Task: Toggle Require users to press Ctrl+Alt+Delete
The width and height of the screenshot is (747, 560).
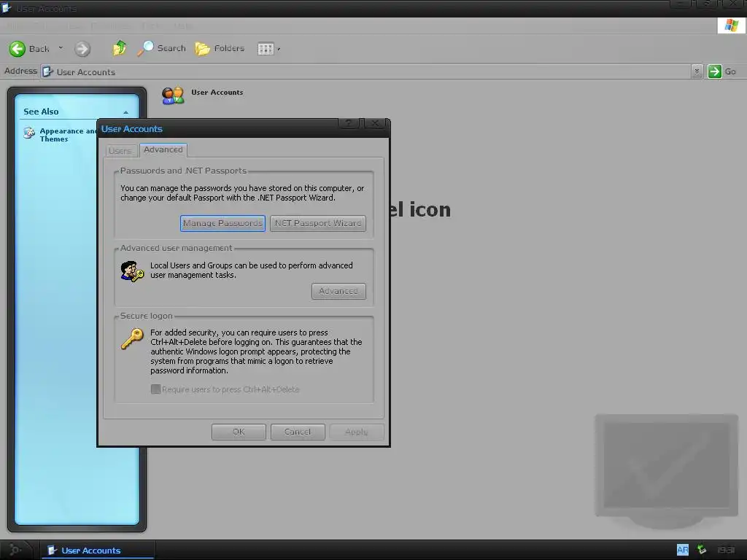Action: (155, 389)
